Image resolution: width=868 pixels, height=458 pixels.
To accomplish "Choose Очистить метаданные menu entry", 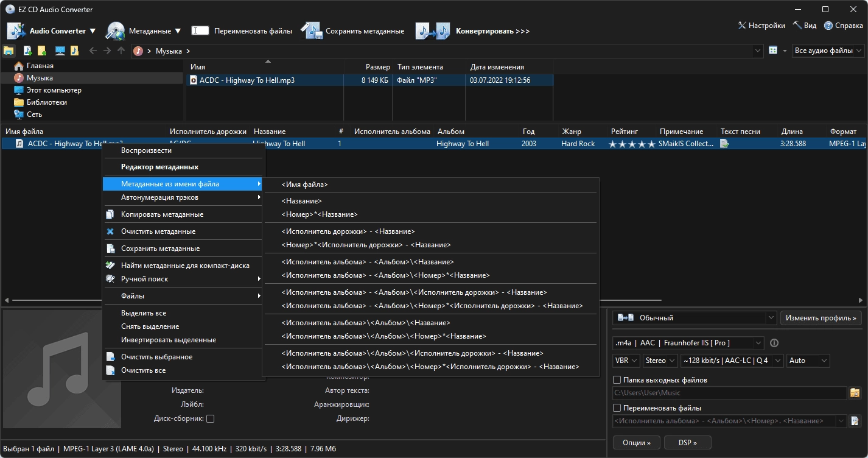I will coord(183,231).
